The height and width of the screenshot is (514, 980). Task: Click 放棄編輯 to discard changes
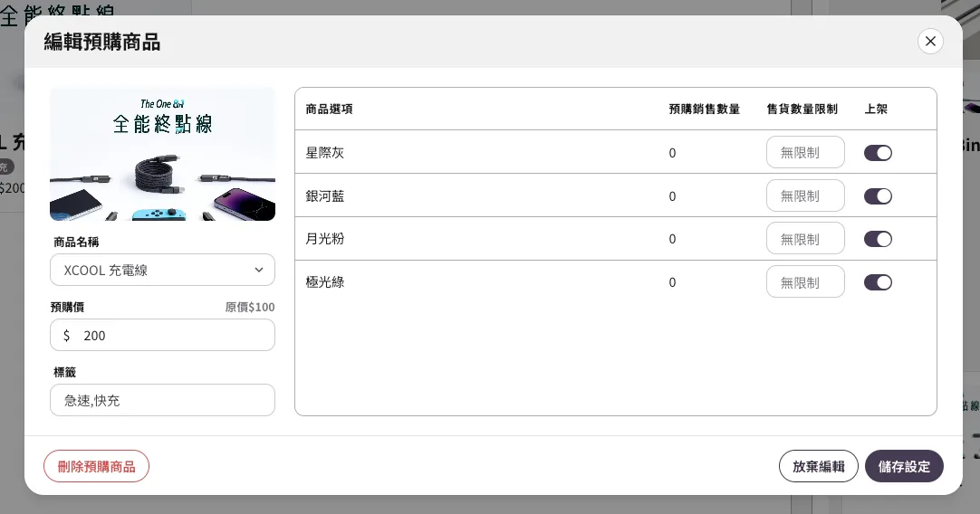click(818, 466)
